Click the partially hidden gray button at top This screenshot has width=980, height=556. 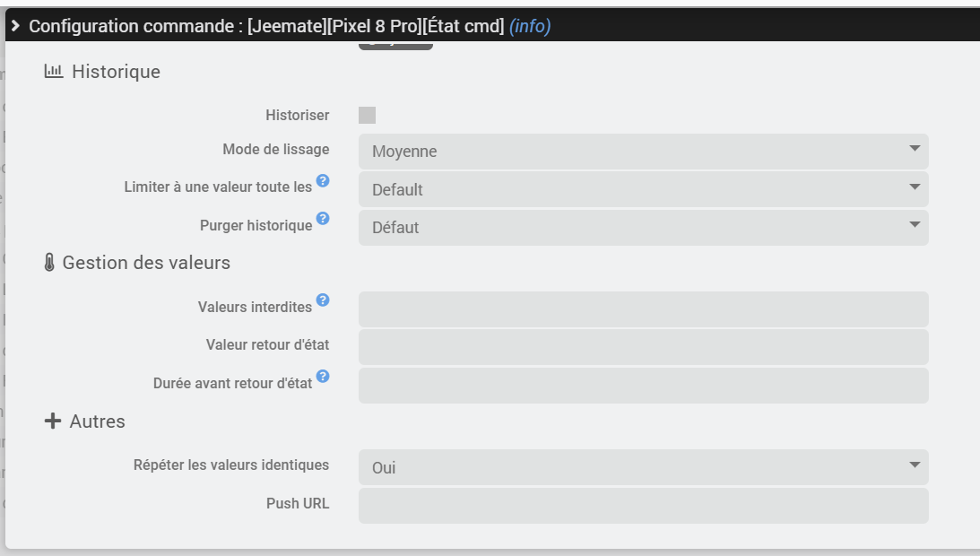point(395,46)
